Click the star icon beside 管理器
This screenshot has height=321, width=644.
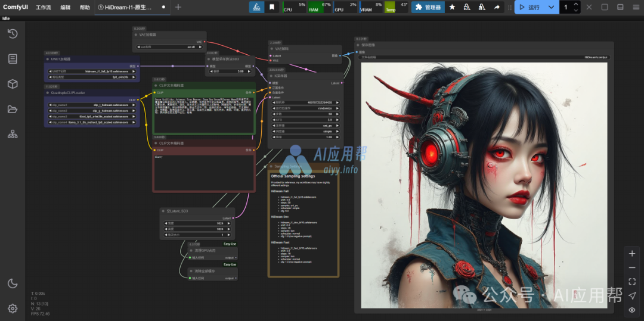(x=452, y=7)
